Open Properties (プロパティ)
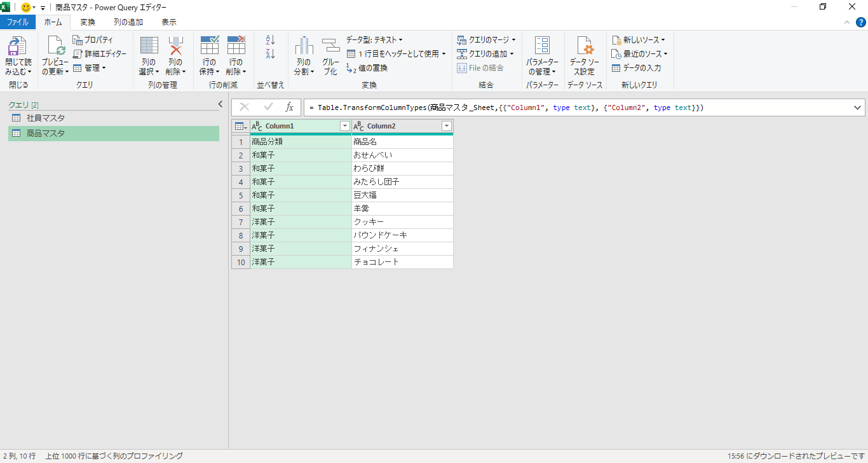The width and height of the screenshot is (868, 463). coord(93,40)
